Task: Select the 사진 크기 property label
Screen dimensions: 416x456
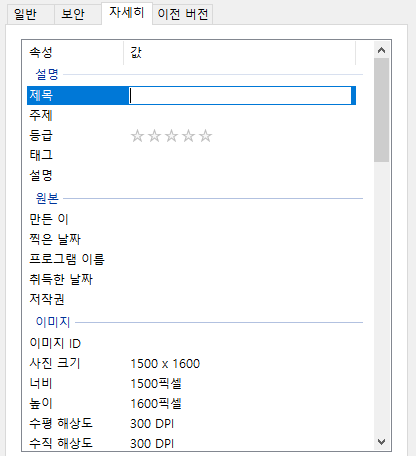Action: (55, 363)
